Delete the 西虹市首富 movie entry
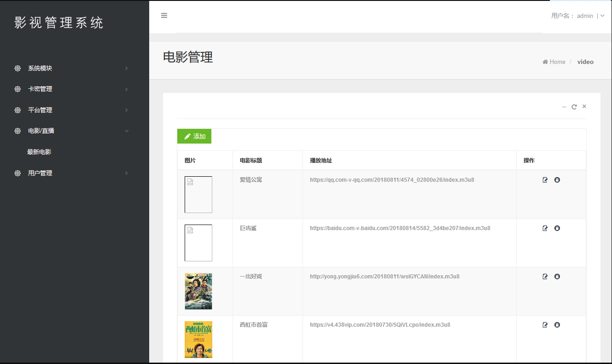Screen dimensions: 612x364 (x=557, y=325)
